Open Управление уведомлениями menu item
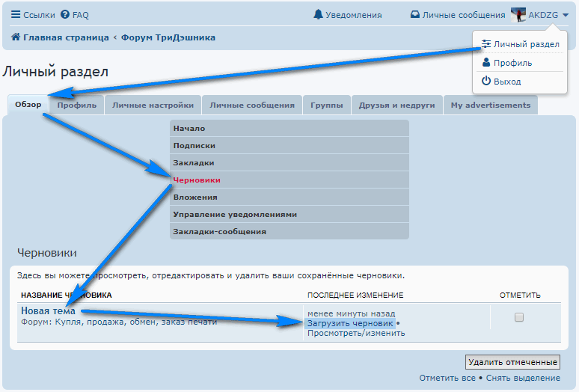The image size is (579, 392). coord(235,214)
